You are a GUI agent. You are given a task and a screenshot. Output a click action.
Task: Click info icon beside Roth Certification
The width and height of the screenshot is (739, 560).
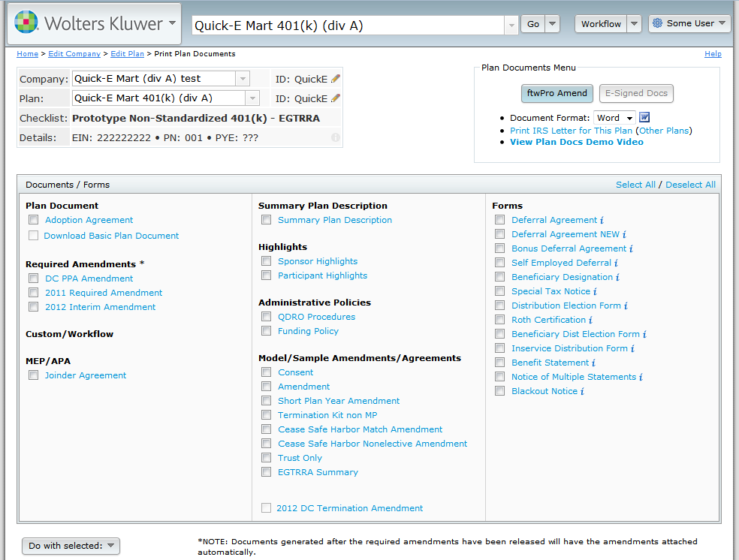click(590, 321)
